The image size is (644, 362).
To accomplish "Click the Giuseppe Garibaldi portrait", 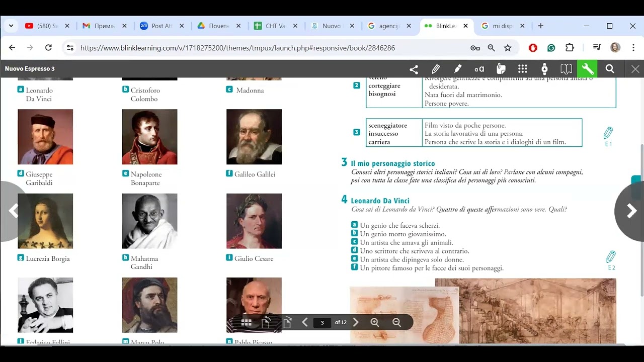I will tap(45, 137).
